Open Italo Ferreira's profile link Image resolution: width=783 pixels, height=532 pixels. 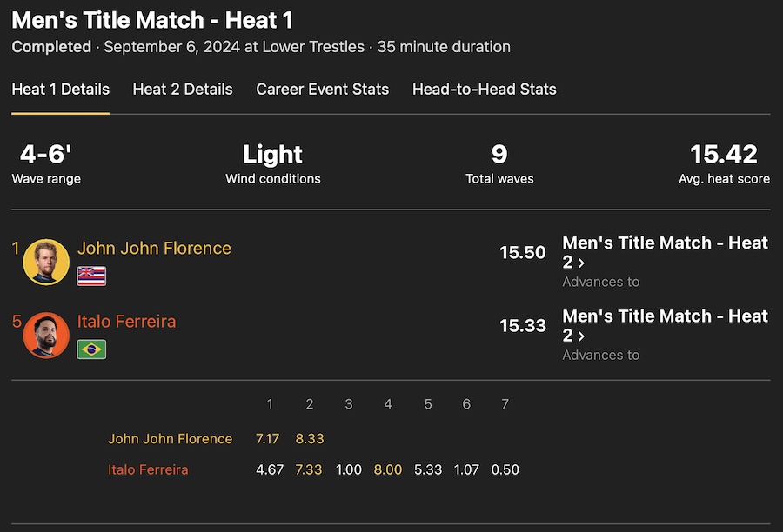pos(126,321)
